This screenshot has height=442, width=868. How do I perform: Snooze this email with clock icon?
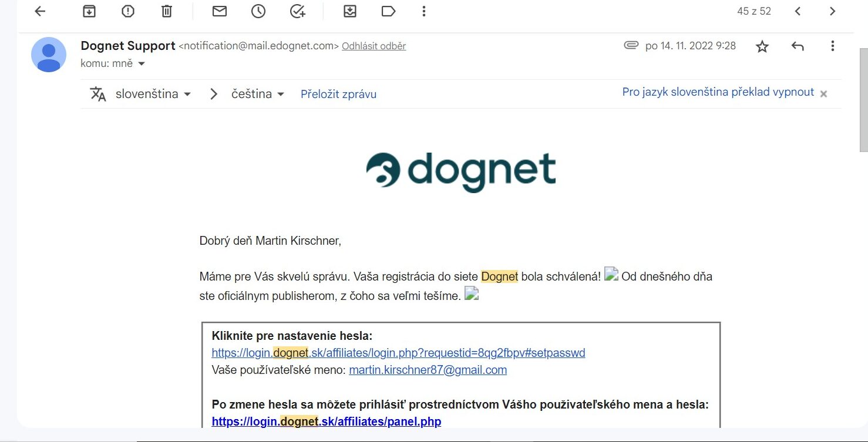258,11
